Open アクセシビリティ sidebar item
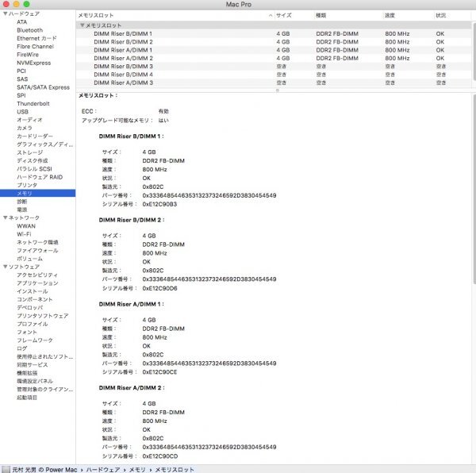Screen dimensions: 476x473 pos(37,275)
